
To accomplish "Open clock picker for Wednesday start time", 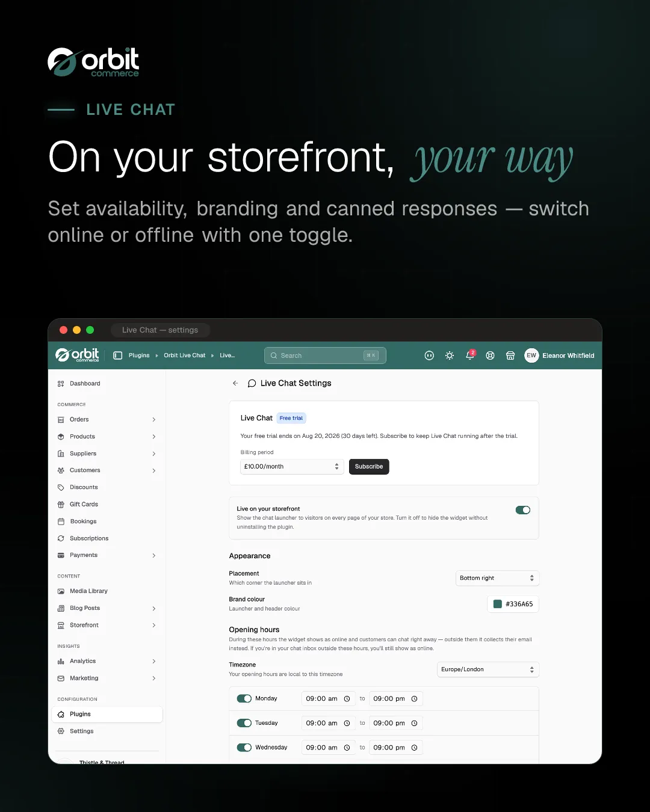I will [347, 748].
